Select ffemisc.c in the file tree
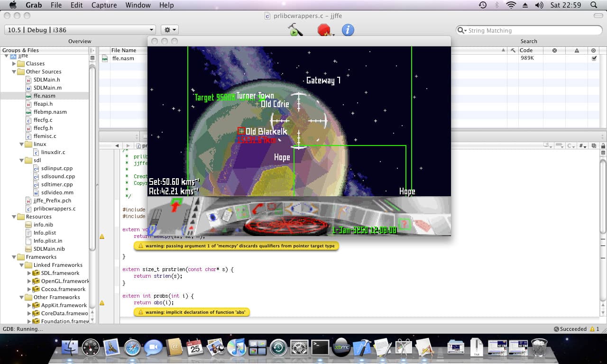Image resolution: width=607 pixels, height=364 pixels. pos(45,136)
